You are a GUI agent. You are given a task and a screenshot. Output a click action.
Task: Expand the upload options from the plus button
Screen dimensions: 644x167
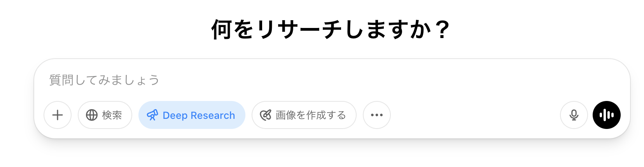(x=58, y=115)
